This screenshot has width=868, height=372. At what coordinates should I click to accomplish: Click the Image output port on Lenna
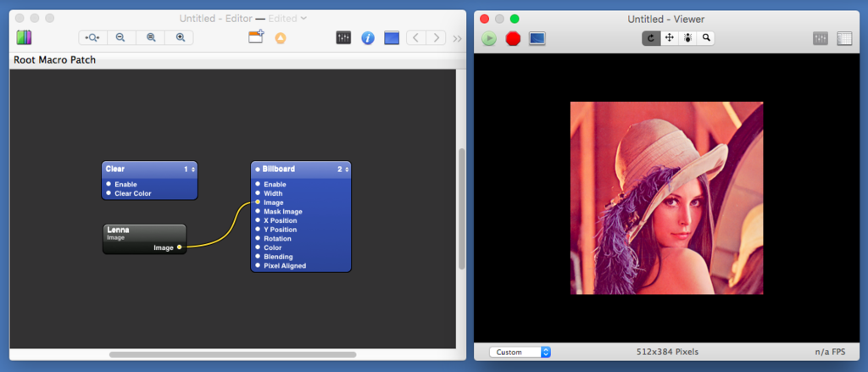180,247
